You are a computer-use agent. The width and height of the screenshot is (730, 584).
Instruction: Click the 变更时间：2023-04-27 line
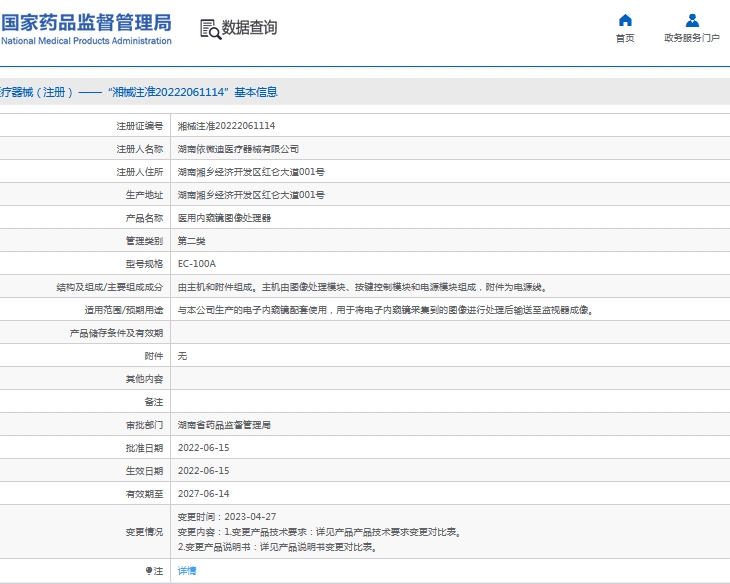[x=227, y=516]
